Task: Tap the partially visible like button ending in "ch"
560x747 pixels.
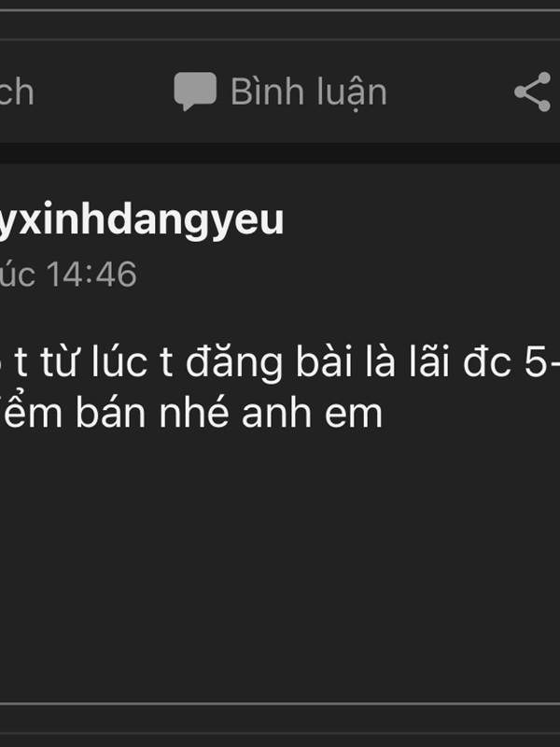Action: coord(17,92)
